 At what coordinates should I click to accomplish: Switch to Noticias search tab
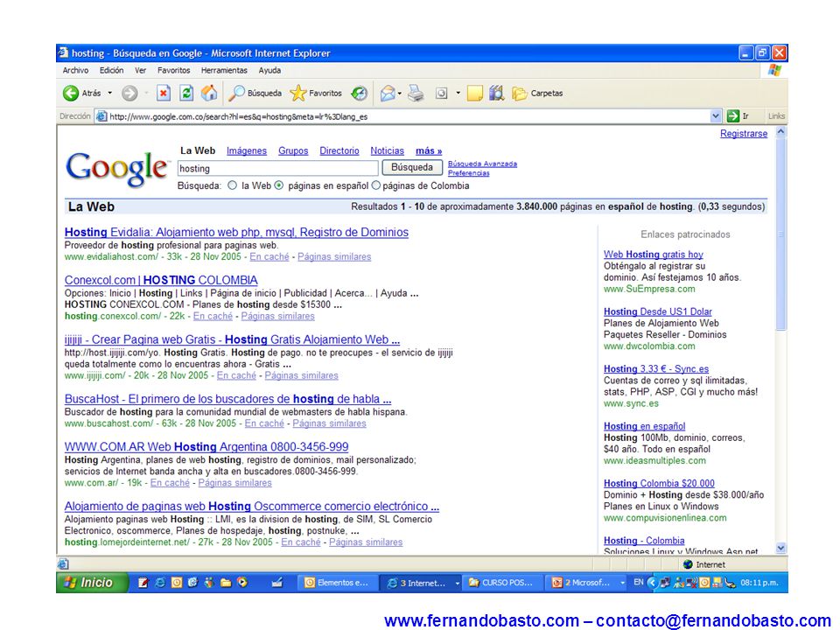(388, 151)
